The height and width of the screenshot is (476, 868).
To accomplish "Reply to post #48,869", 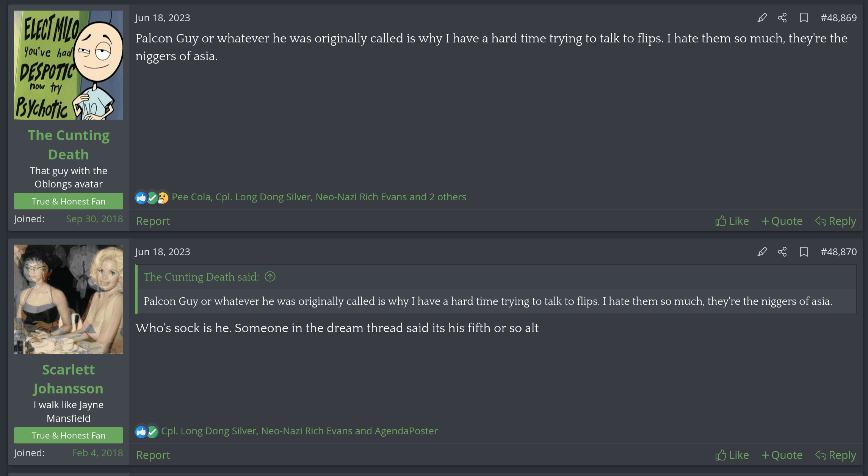I will pyautogui.click(x=836, y=221).
